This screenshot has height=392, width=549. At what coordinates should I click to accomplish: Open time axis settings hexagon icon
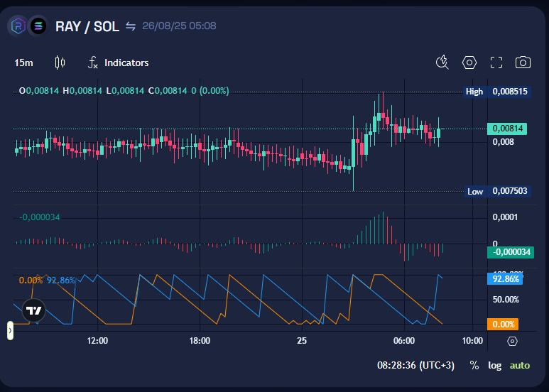[x=512, y=341]
